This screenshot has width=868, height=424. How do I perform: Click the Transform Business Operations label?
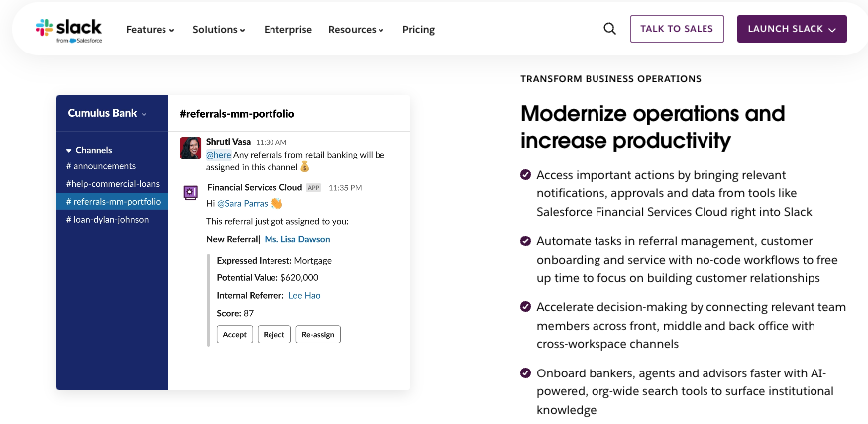pos(610,79)
